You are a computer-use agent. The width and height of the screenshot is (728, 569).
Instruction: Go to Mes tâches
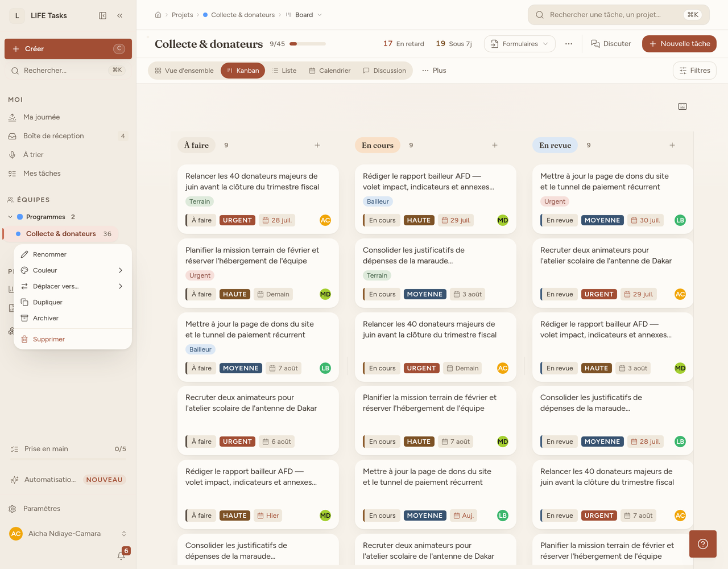[68, 174]
